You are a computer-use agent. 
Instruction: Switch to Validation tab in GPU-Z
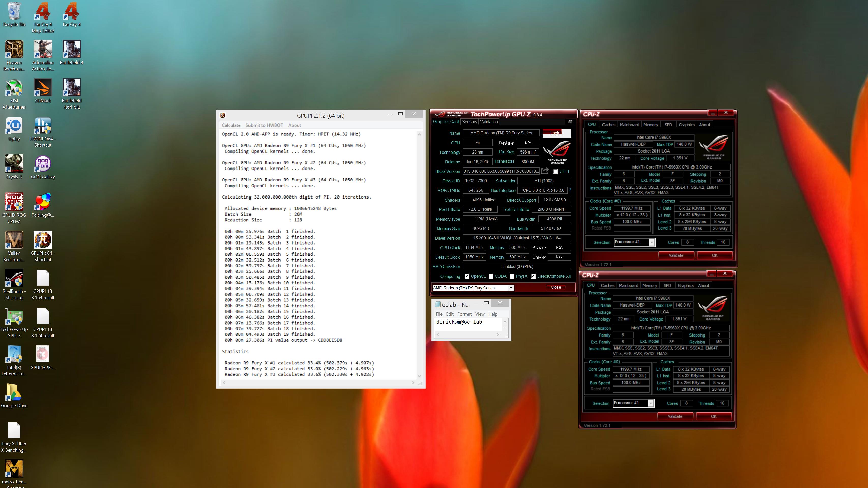[x=489, y=122]
